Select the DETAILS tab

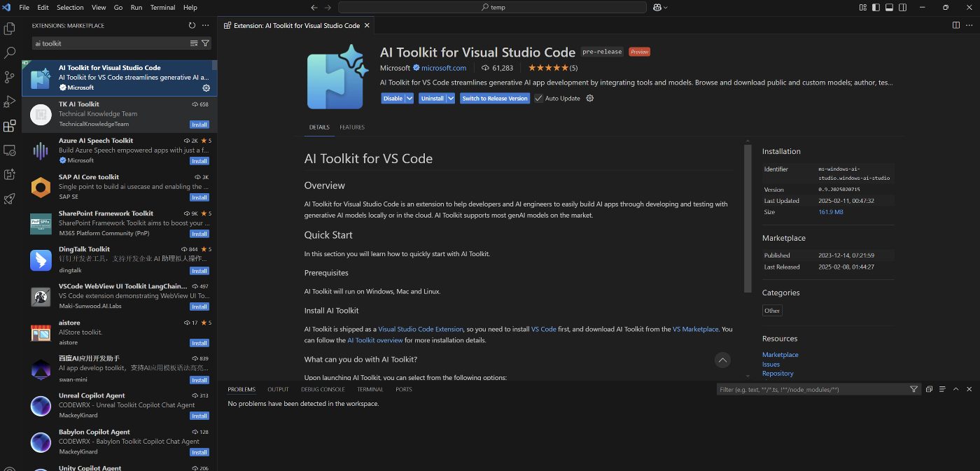(319, 127)
